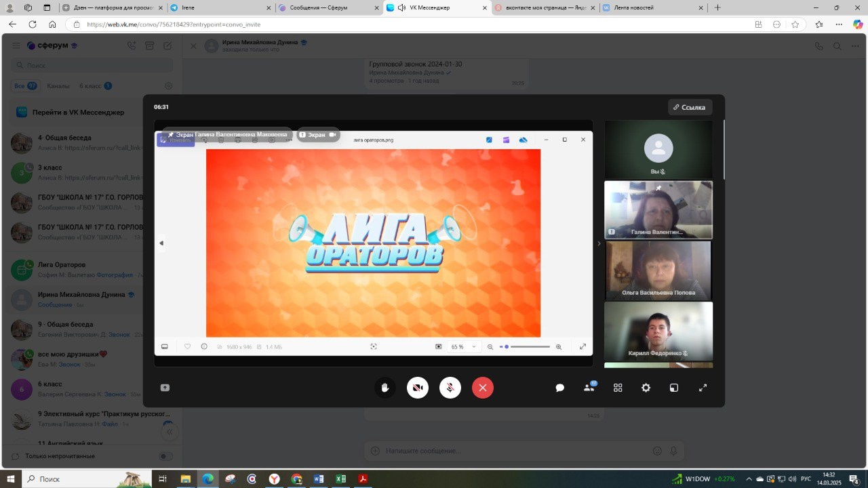End the call with red button
Image resolution: width=868 pixels, height=488 pixels.
483,388
